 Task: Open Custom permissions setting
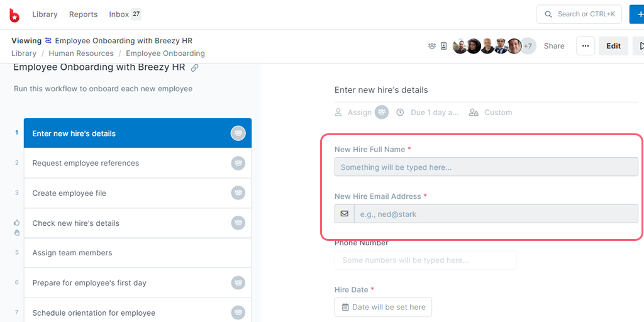pyautogui.click(x=498, y=112)
